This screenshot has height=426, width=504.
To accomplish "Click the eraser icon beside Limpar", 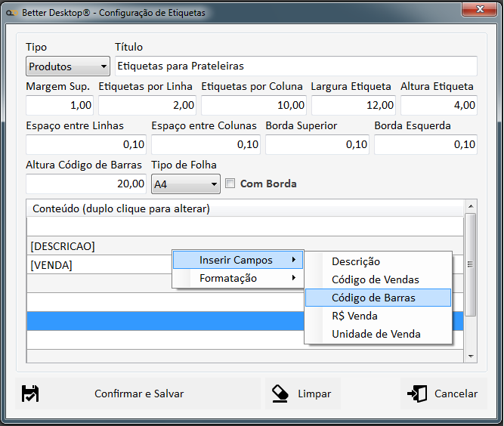I will point(280,394).
